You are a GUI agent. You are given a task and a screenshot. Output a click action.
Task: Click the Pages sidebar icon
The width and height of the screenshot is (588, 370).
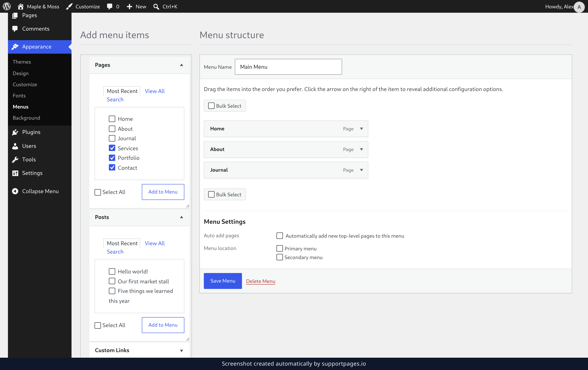click(15, 15)
